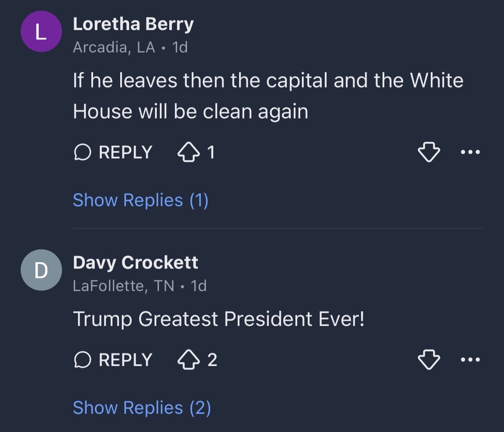Click the upvote count on Loretha's comment
Viewport: 504px width, 432px height.
pos(211,152)
